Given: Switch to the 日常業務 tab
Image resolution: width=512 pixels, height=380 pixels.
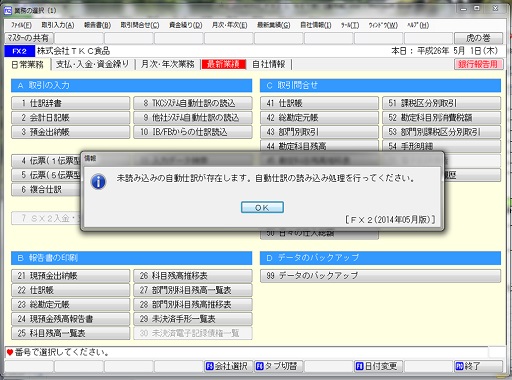Looking at the screenshot, I should [x=27, y=64].
